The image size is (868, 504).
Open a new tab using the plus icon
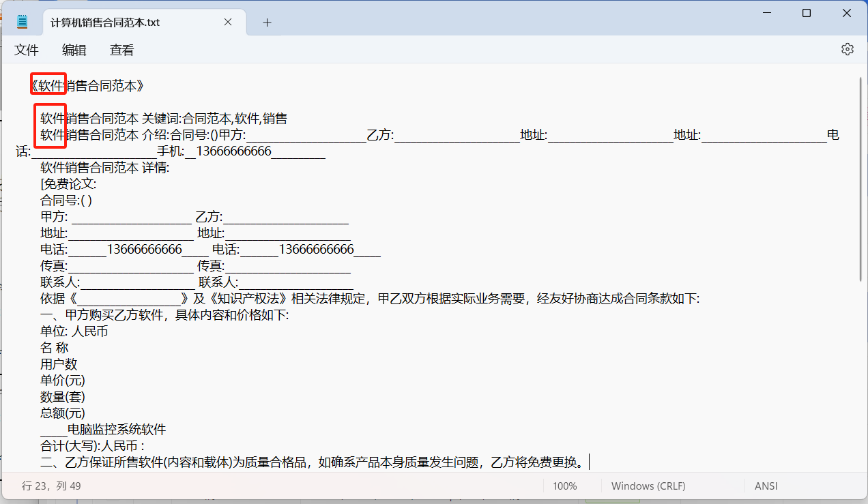click(266, 23)
